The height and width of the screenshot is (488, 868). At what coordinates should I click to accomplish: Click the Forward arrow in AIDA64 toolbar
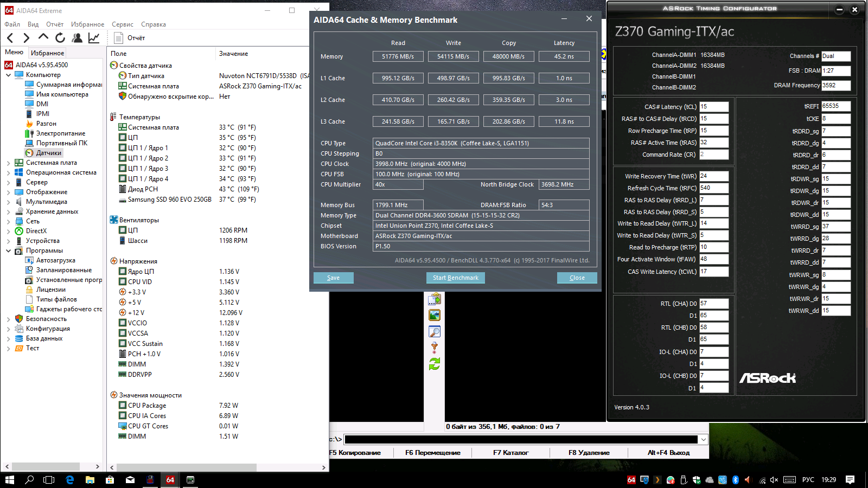pyautogui.click(x=26, y=38)
